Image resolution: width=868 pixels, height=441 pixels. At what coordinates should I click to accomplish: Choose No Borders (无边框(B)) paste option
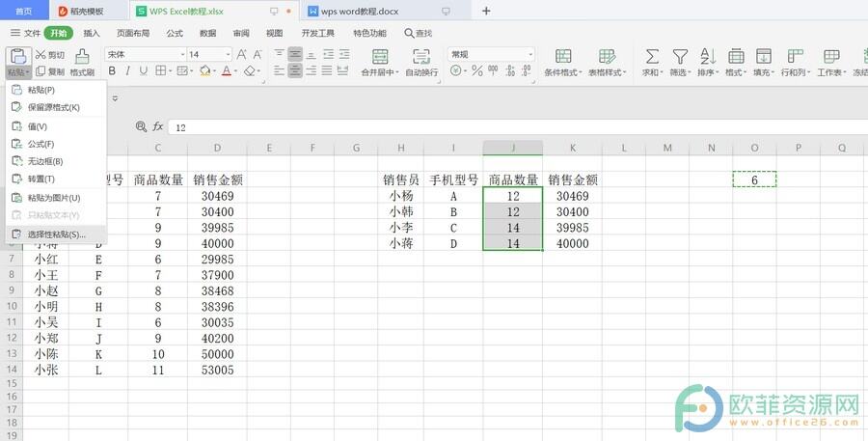click(x=55, y=161)
